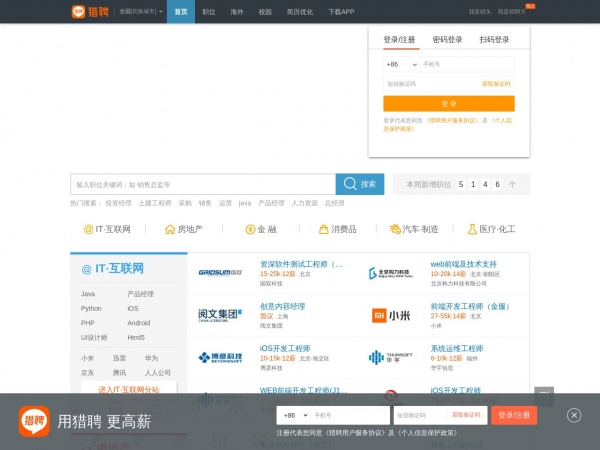Focus the phone number field in login panel
Viewport: 600px width, 450px height.
coord(467,64)
